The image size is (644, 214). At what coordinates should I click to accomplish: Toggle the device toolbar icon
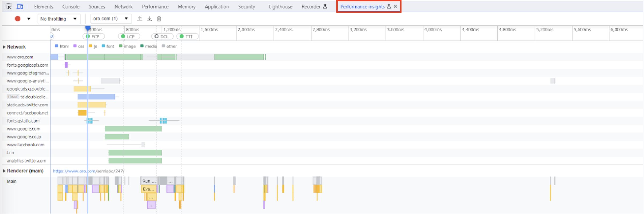tap(20, 6)
